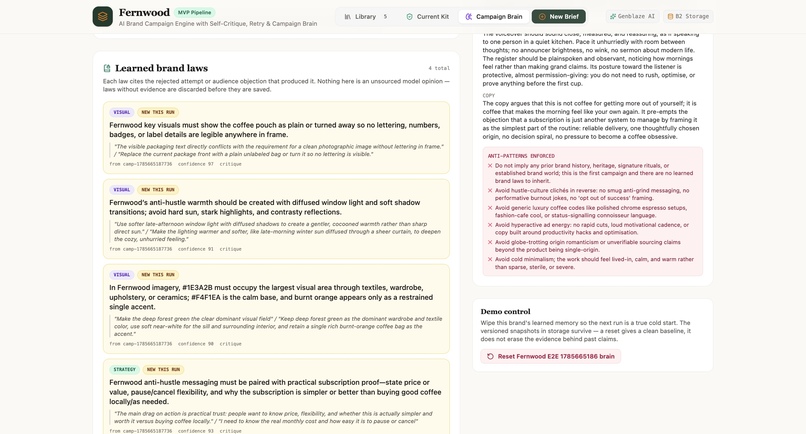The image size is (806, 434).
Task: Click the Library books icon
Action: (347, 16)
